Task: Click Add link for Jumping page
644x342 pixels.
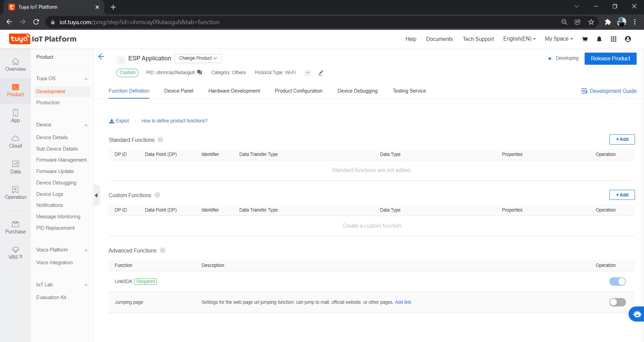Action: click(403, 302)
